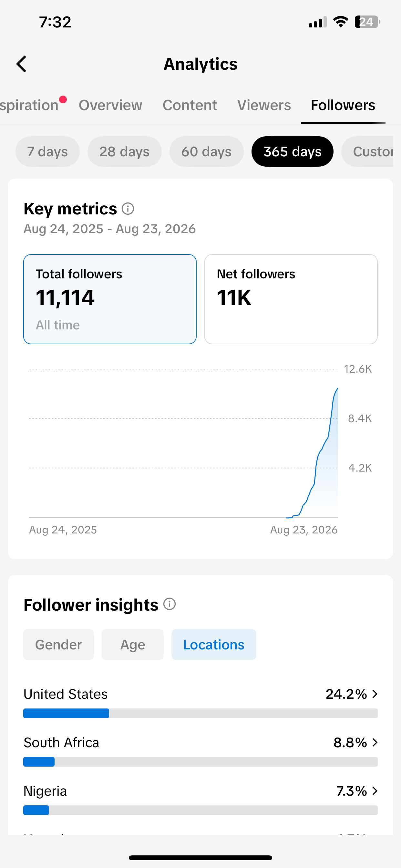Tap the back arrow icon
Screen dimensions: 401x868
tap(22, 64)
